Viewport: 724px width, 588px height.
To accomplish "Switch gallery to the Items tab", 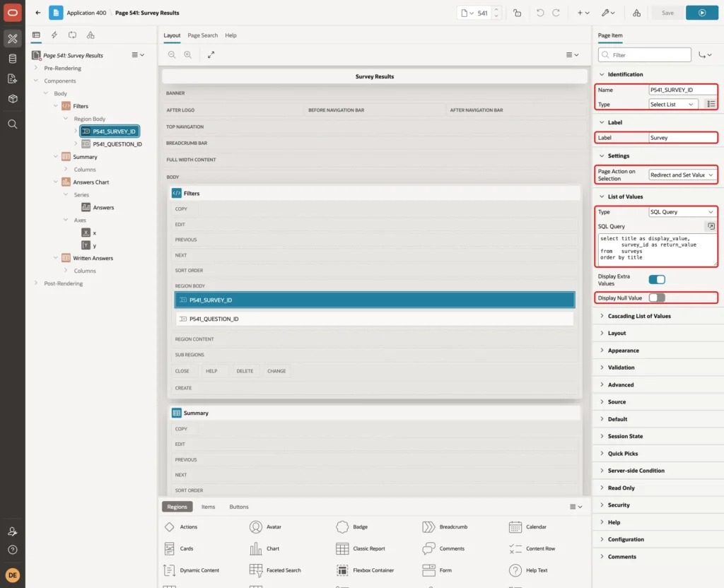I will click(209, 507).
